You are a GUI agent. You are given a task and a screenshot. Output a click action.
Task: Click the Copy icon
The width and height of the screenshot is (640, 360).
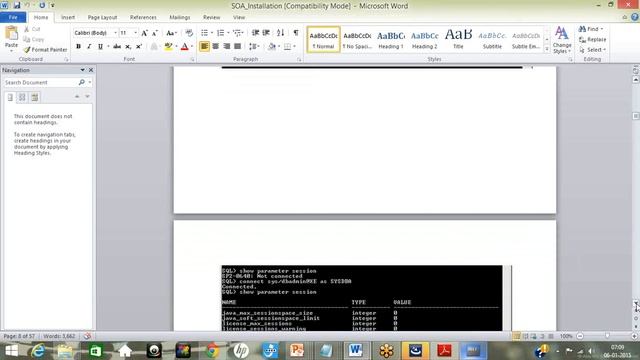click(27, 40)
